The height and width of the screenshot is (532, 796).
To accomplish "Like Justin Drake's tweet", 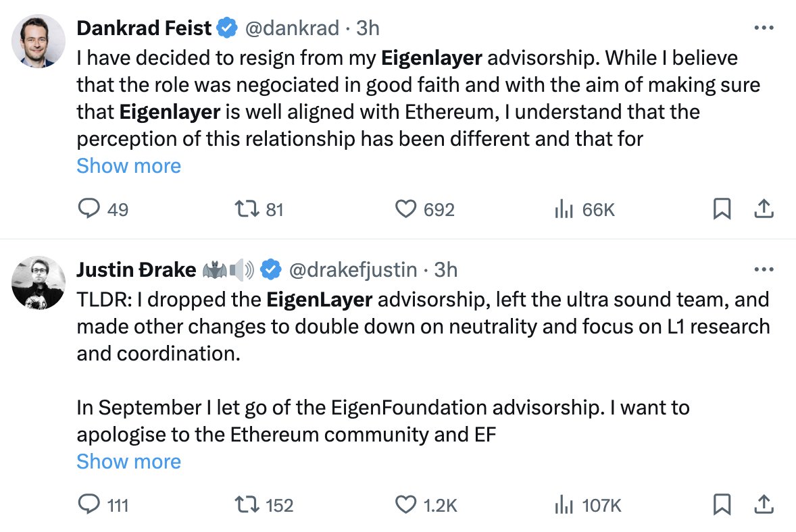I will (405, 504).
